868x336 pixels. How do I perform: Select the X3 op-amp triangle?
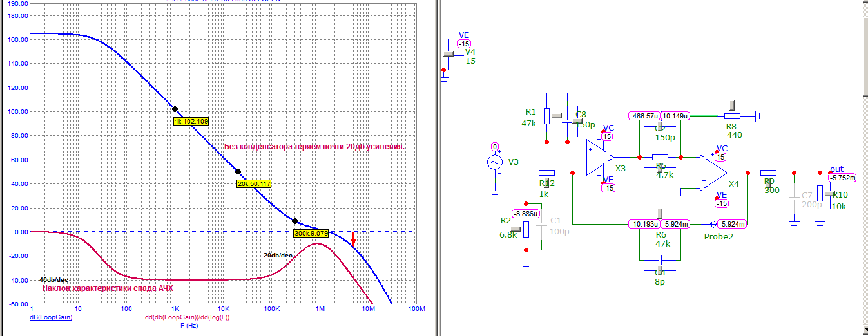[599, 157]
